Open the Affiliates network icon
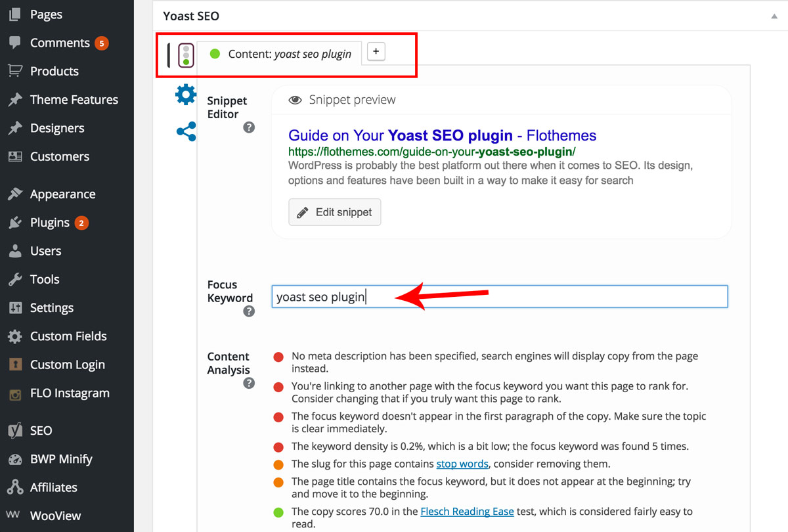Viewport: 788px width, 532px height. [x=14, y=487]
